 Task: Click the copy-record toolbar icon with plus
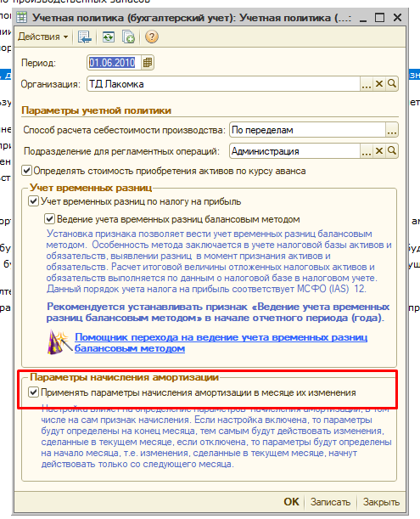coord(128,37)
